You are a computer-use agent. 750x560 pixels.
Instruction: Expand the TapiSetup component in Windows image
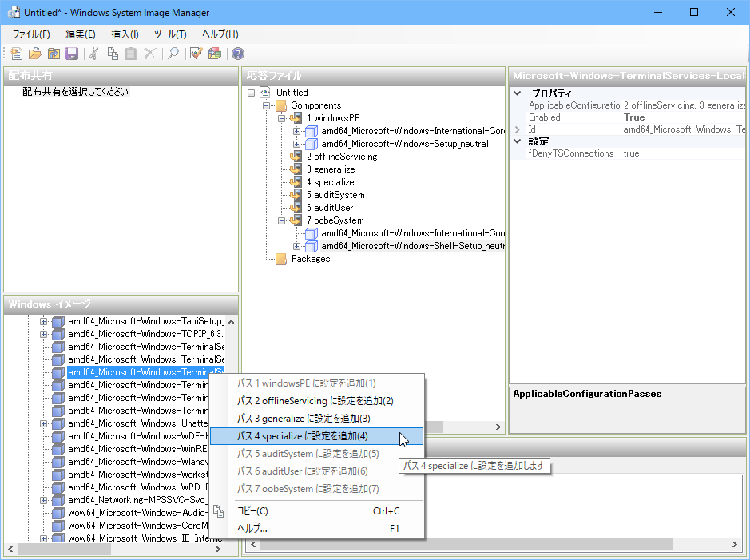43,321
